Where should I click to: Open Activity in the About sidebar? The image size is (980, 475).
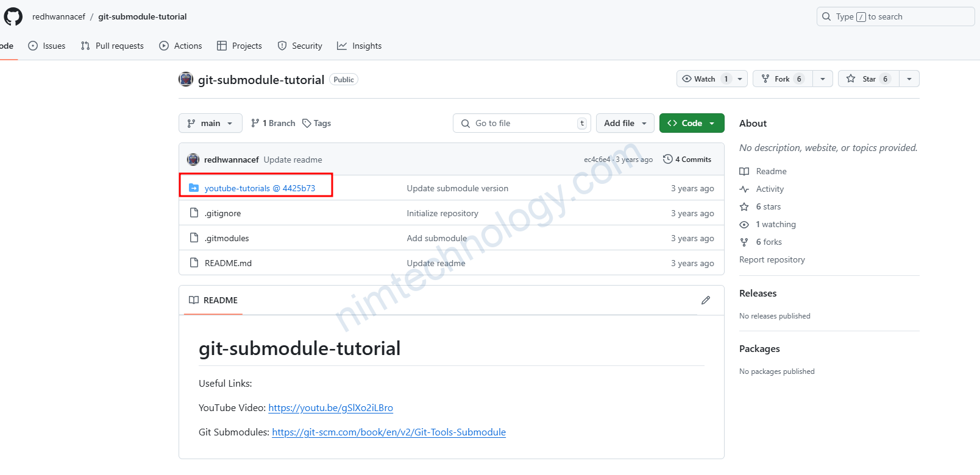(770, 189)
